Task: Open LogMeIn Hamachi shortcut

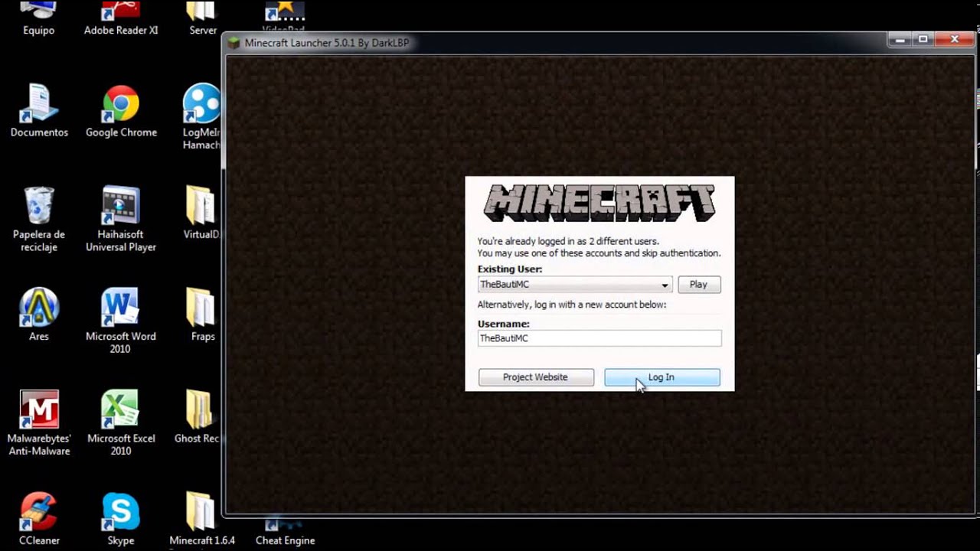Action: point(202,116)
